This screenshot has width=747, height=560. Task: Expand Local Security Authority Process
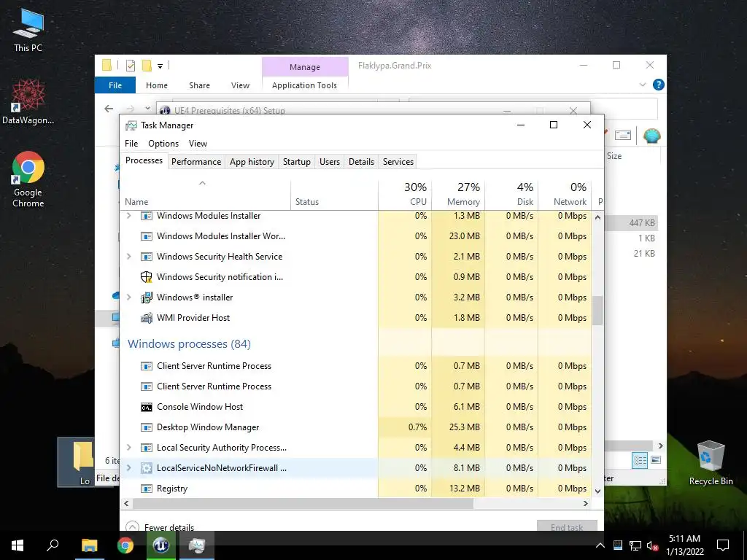(x=128, y=448)
